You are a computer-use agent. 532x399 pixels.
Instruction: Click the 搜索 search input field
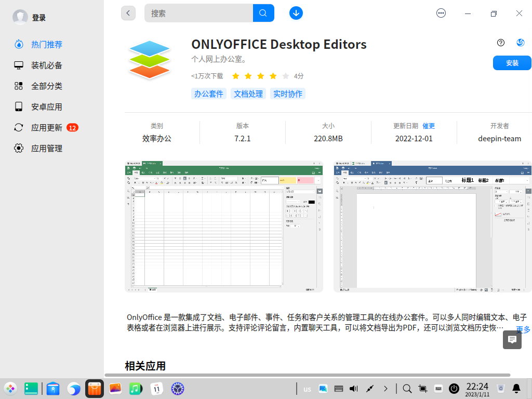(x=198, y=13)
